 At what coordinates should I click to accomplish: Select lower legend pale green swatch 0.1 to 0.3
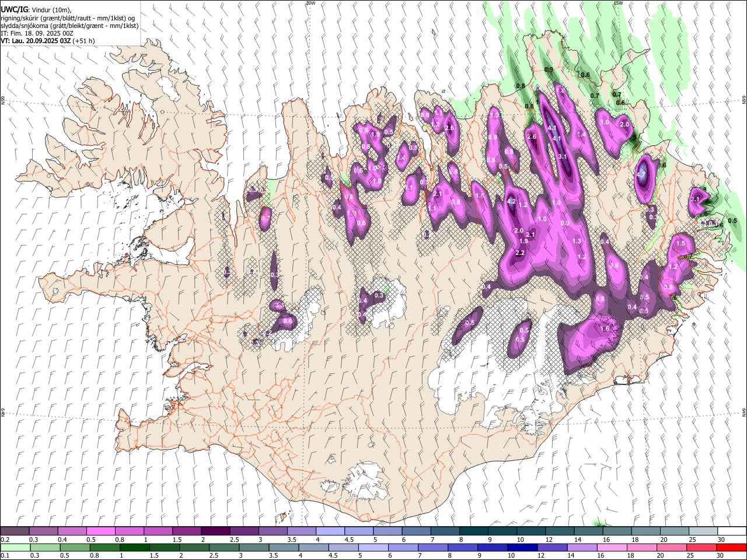click(x=15, y=548)
